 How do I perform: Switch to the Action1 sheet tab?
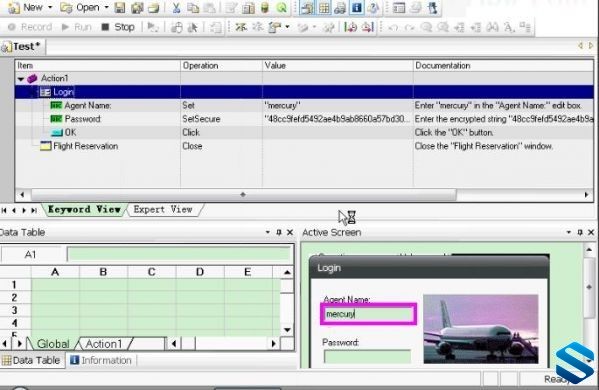pos(104,344)
